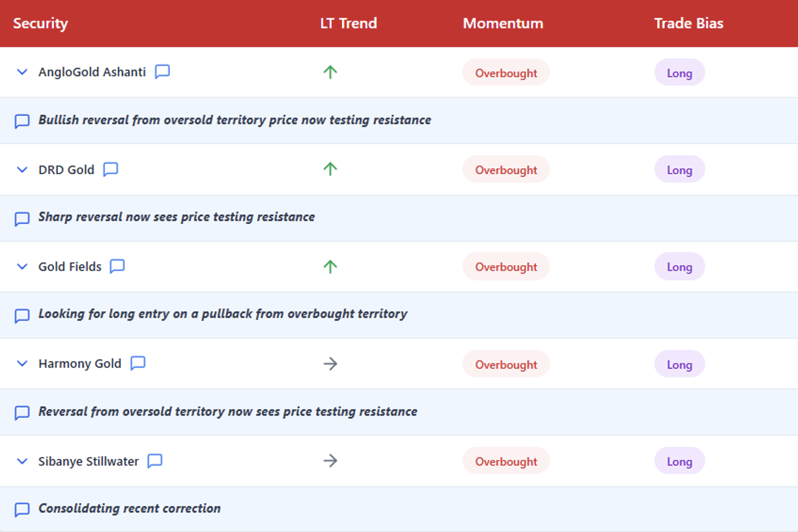Toggle Harmony Gold row chevron
This screenshot has width=798, height=532.
pos(22,364)
